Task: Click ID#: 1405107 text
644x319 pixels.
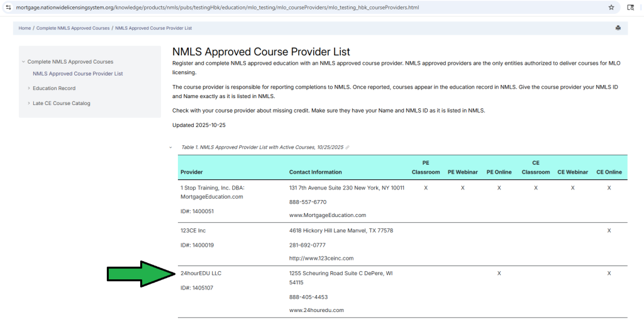Action: (x=197, y=288)
